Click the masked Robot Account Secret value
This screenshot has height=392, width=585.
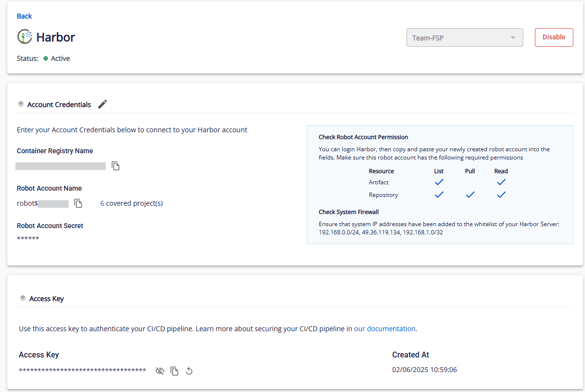(28, 238)
